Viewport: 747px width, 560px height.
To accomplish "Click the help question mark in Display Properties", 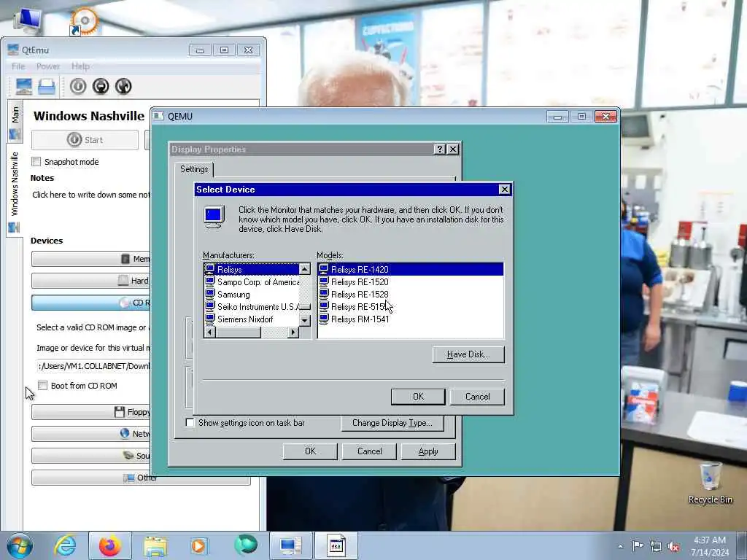I will click(440, 149).
